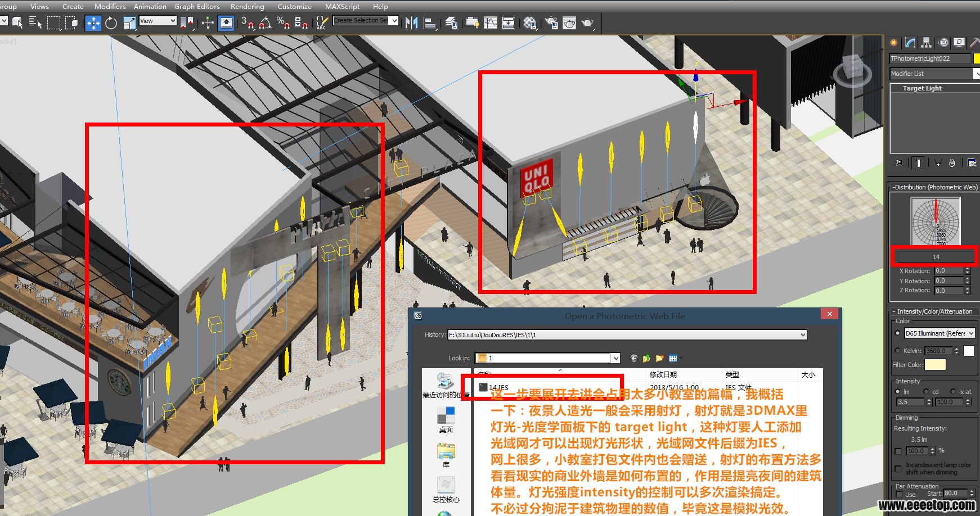Open the Modifier List dropdown

pos(977,74)
